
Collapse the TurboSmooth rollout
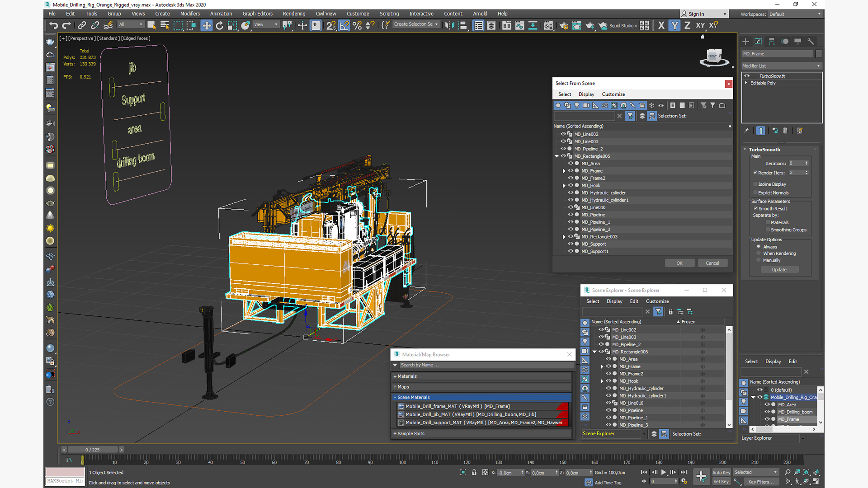click(745, 150)
